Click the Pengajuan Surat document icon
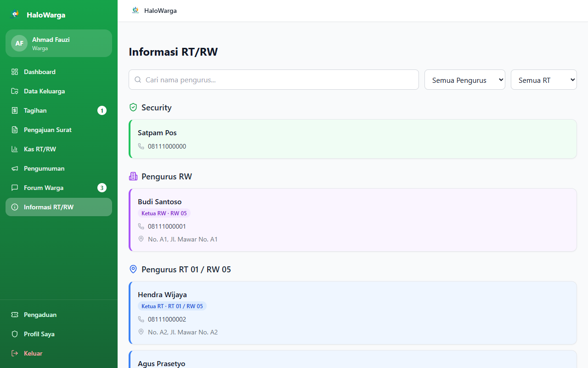Image resolution: width=588 pixels, height=368 pixels. click(15, 130)
